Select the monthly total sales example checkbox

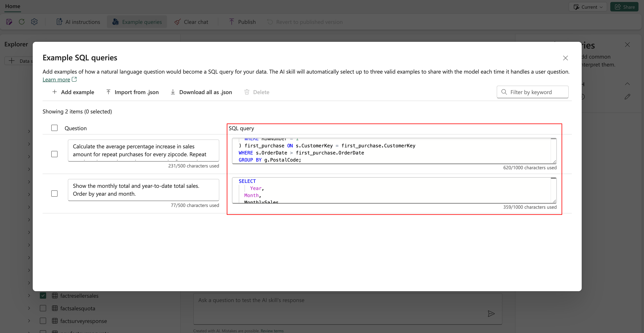click(54, 193)
